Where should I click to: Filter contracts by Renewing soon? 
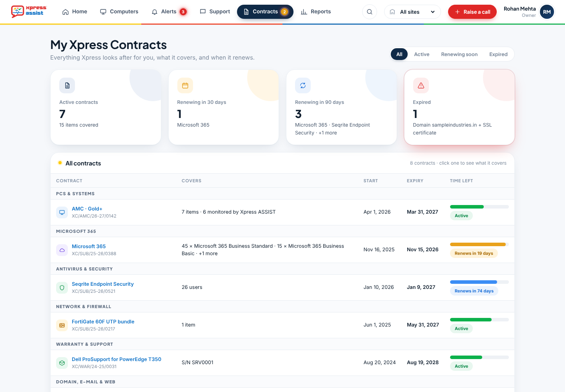click(x=459, y=54)
